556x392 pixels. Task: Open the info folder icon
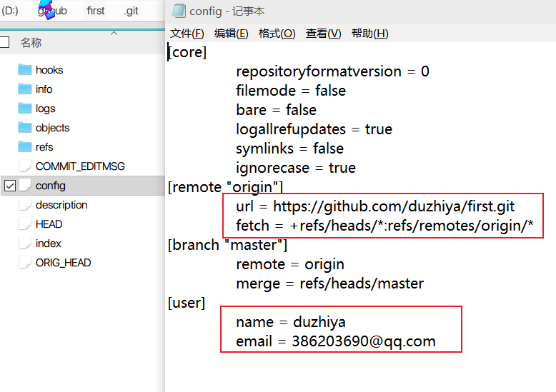25,89
